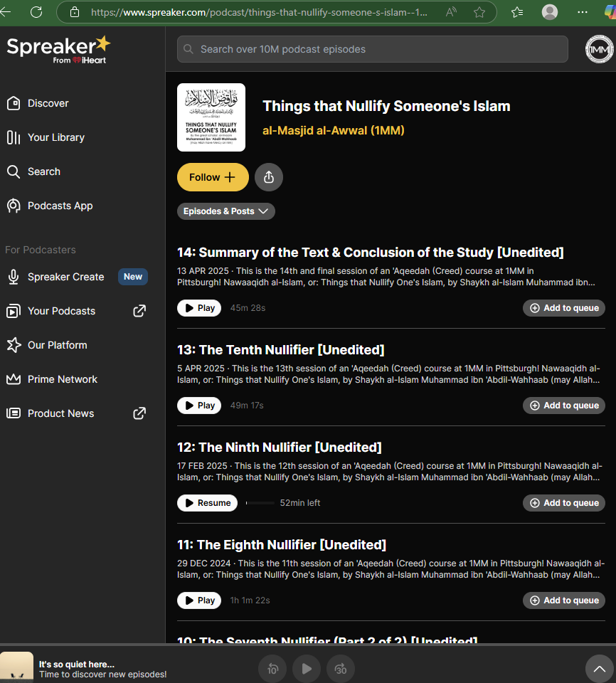The height and width of the screenshot is (683, 616).
Task: Expand the player with chevron up
Action: point(600,669)
